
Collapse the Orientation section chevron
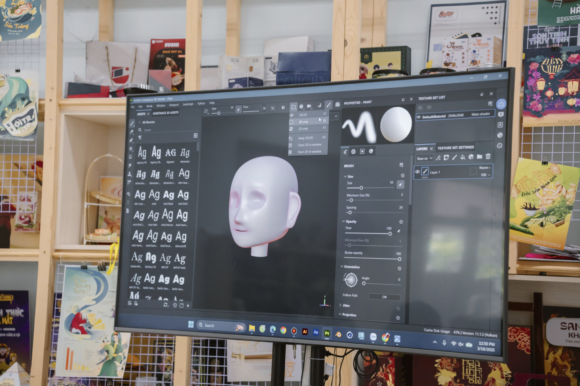coord(341,266)
